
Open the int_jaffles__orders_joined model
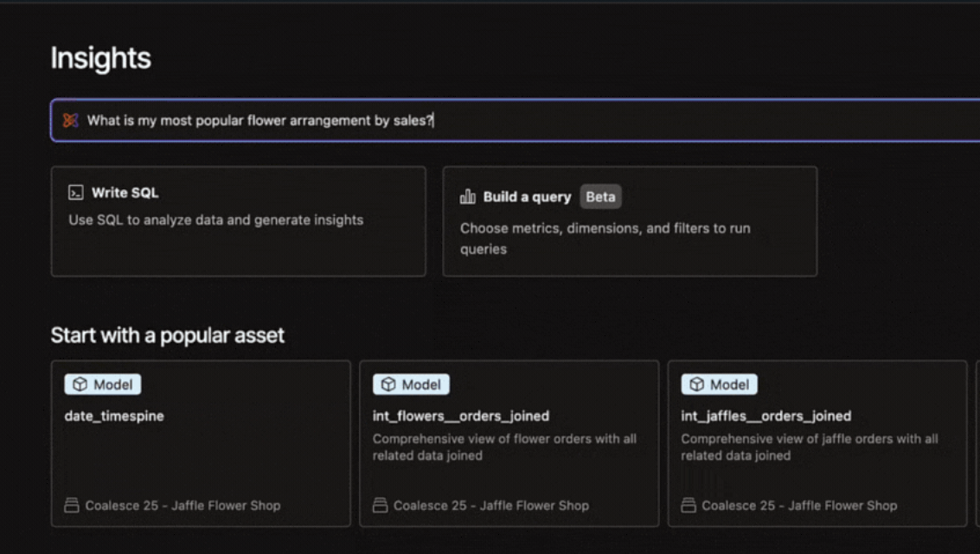click(x=766, y=417)
